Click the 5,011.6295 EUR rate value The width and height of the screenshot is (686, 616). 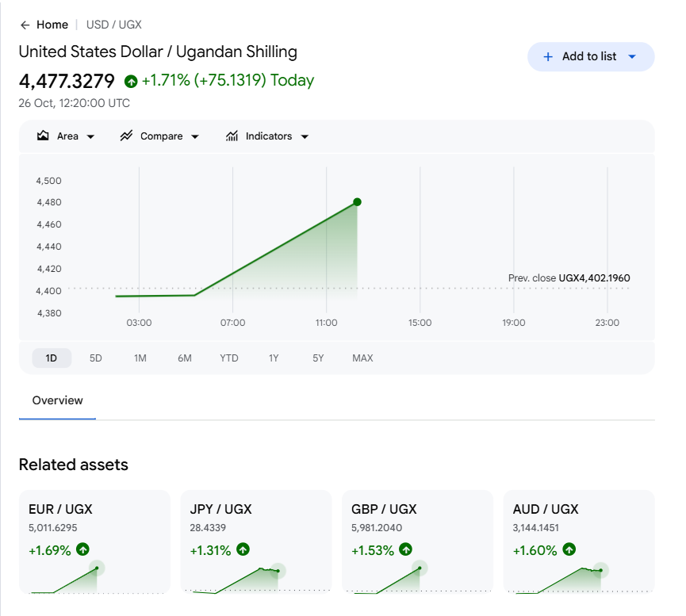tap(53, 528)
